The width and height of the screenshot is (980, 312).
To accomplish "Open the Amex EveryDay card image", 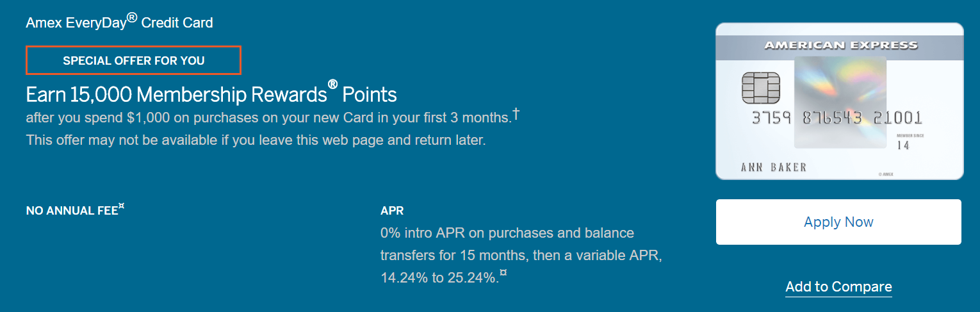I will pos(839,101).
